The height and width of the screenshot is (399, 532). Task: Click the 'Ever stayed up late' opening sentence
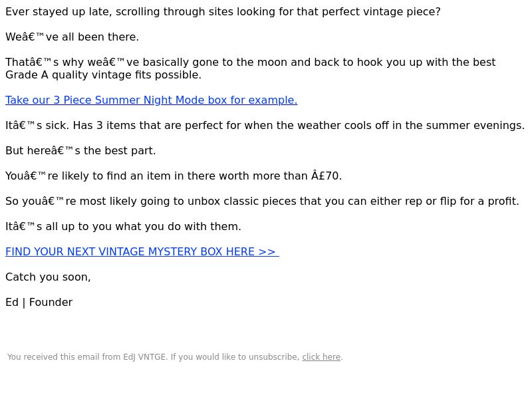pos(223,11)
